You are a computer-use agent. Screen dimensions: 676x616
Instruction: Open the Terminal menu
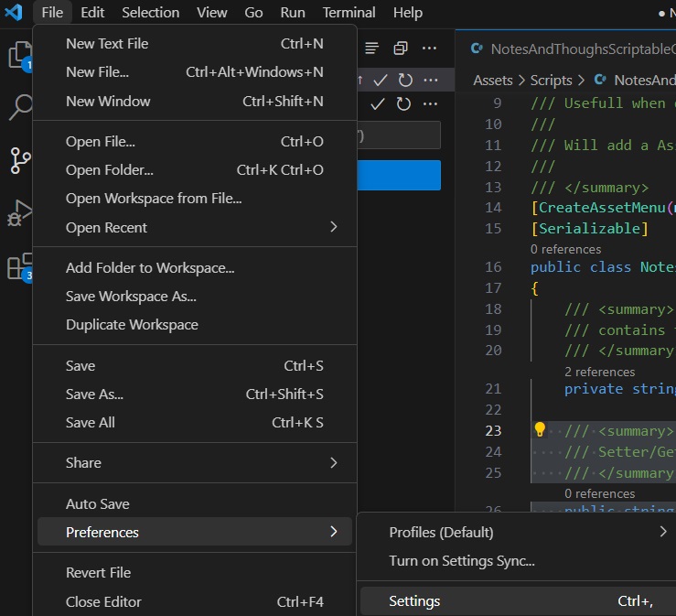(x=349, y=12)
